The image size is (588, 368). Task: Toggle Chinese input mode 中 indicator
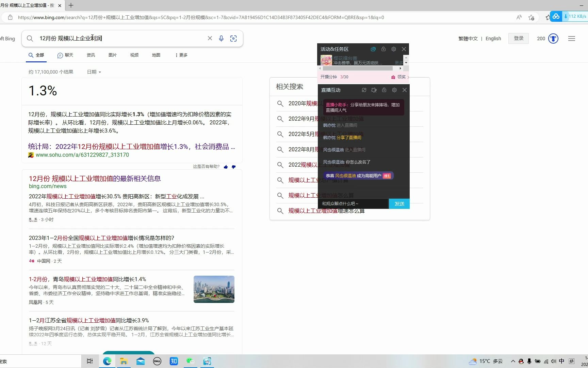561,362
